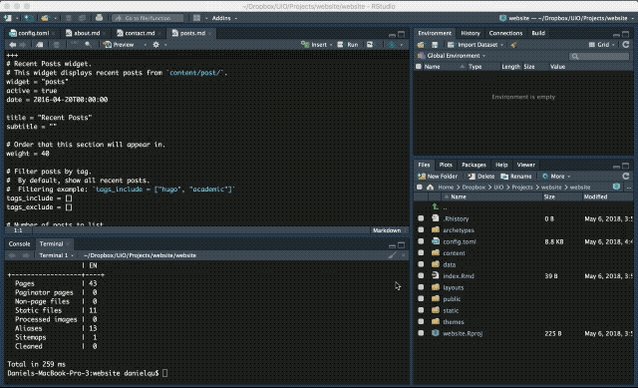Tick the checkbox for data folder
The image size is (638, 388).
pos(421,264)
